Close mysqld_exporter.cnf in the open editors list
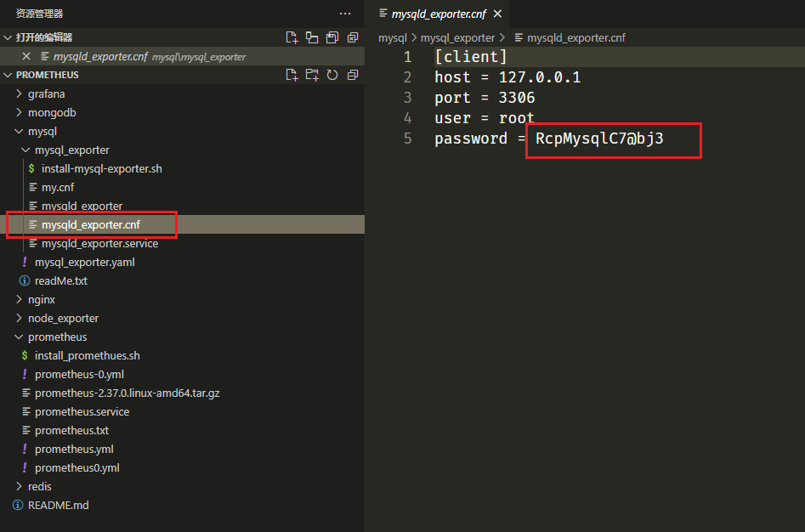 (x=26, y=56)
